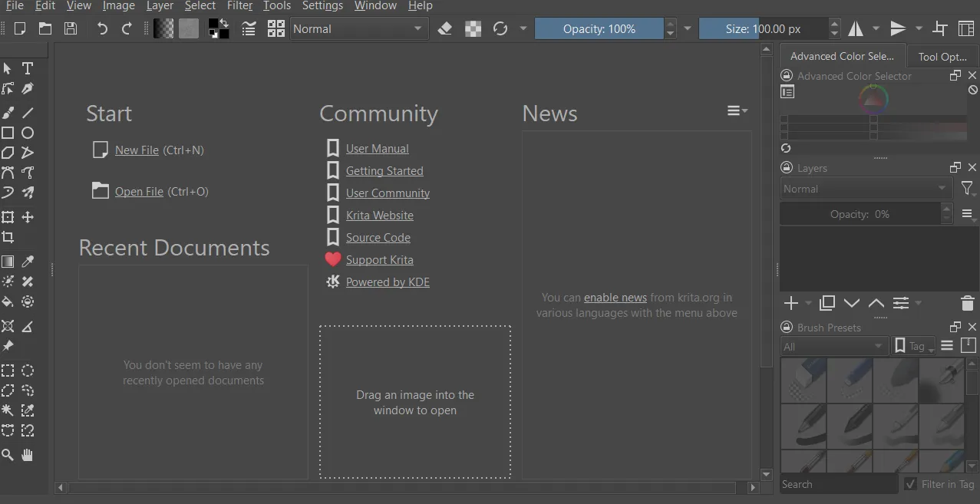Expand the All brush tag dropdown

tap(833, 347)
